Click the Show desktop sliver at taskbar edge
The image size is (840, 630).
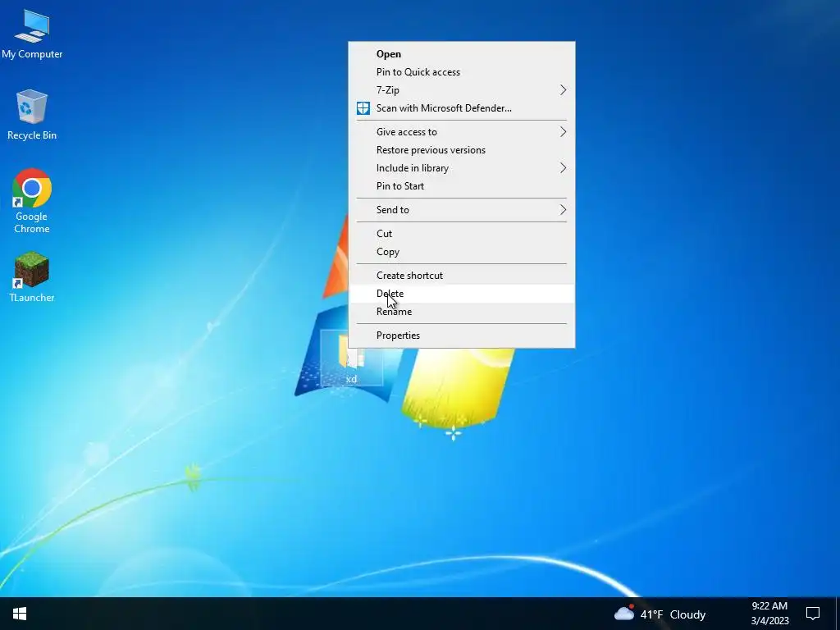point(838,614)
